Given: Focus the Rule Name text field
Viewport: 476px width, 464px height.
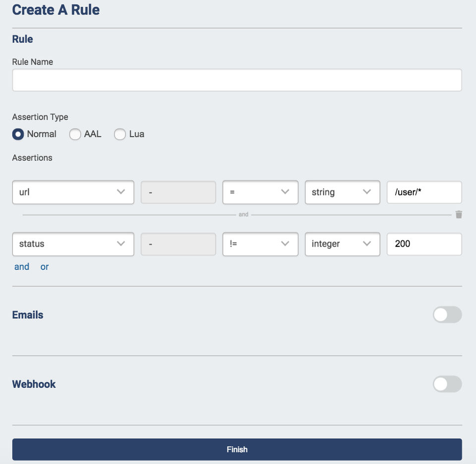Looking at the screenshot, I should [x=237, y=80].
